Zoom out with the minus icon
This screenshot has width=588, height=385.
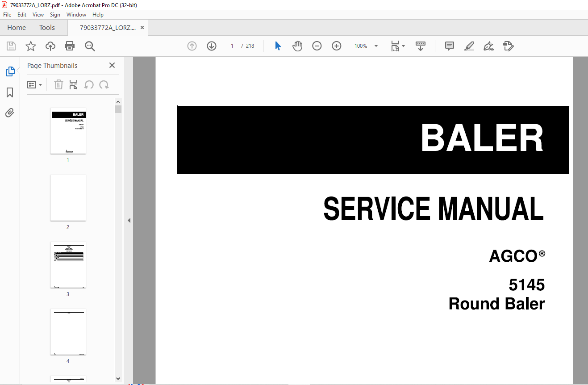(317, 46)
